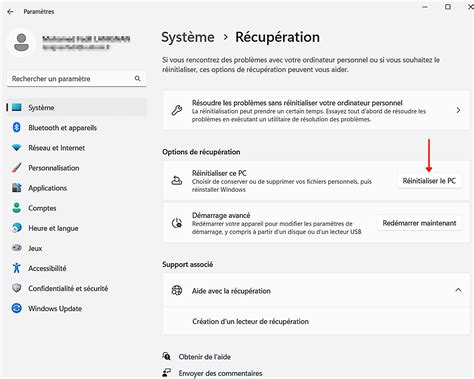Click the Réinitialiser le PC button
Image resolution: width=474 pixels, height=379 pixels.
coord(429,181)
